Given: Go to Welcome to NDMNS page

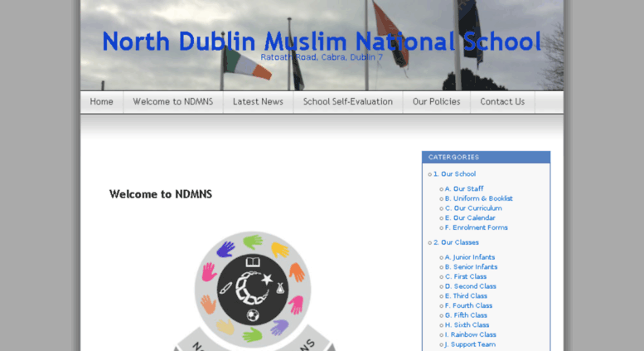Looking at the screenshot, I should point(173,102).
